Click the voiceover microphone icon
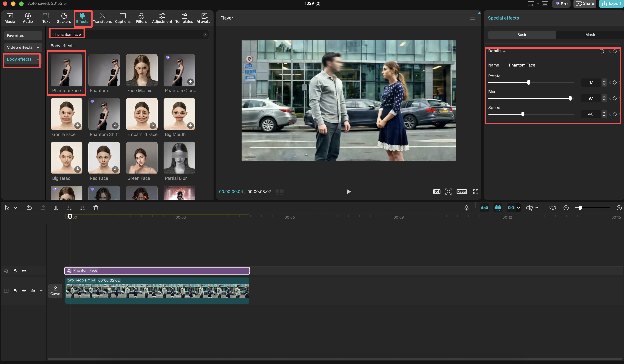The width and height of the screenshot is (624, 364). tap(467, 208)
